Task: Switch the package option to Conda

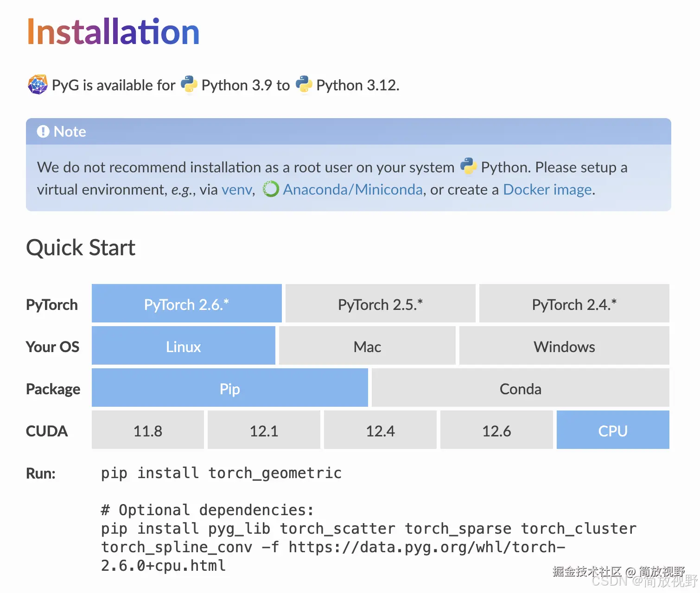Action: [x=521, y=388]
